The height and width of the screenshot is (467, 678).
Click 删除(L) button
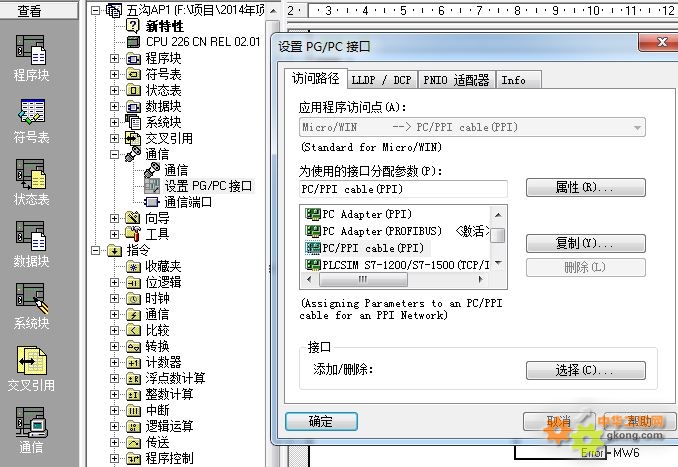tap(585, 267)
